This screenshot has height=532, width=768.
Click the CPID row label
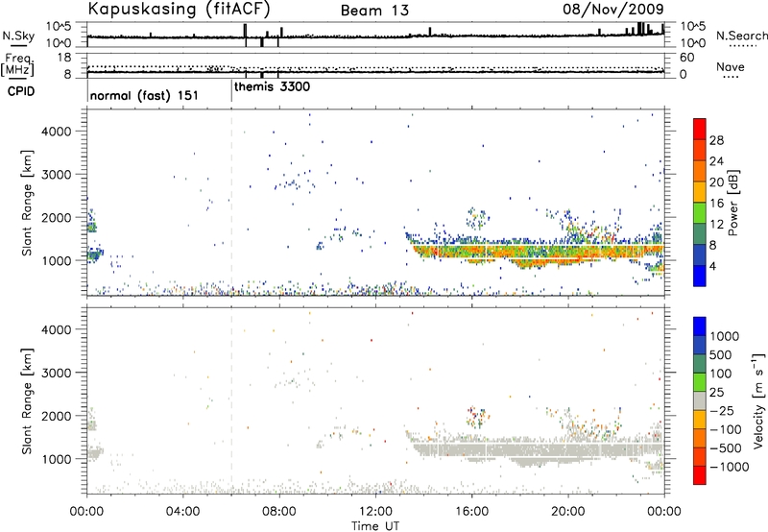coord(21,91)
